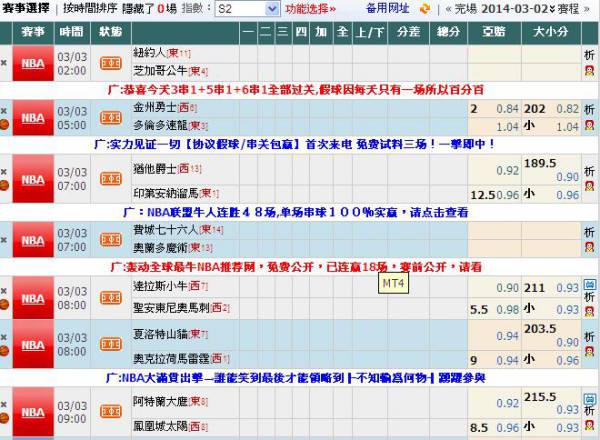Click 按時間排序 to sort by time

[90, 8]
